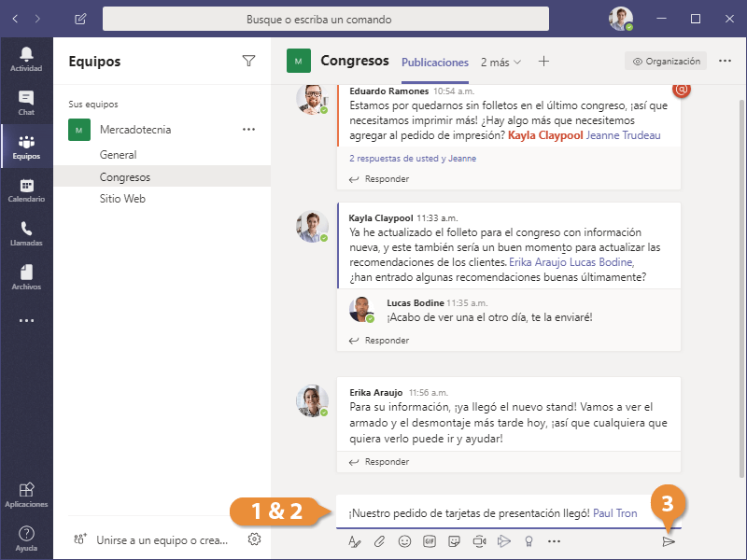747x560 pixels.
Task: Open Files in the left rail
Action: 26,277
